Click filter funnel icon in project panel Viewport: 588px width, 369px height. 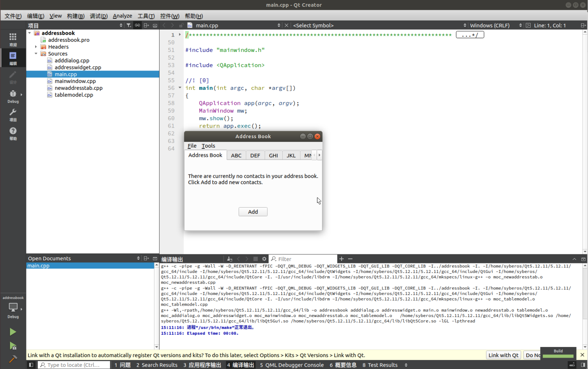click(129, 25)
